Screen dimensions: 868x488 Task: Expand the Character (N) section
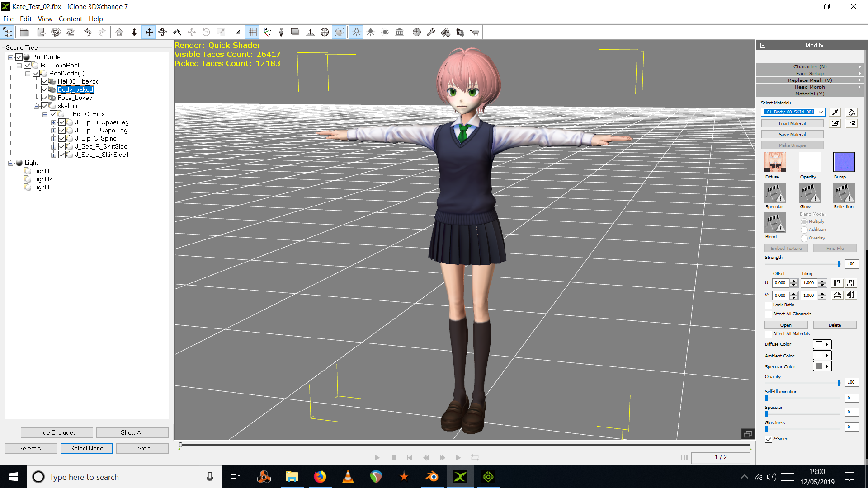pos(810,66)
